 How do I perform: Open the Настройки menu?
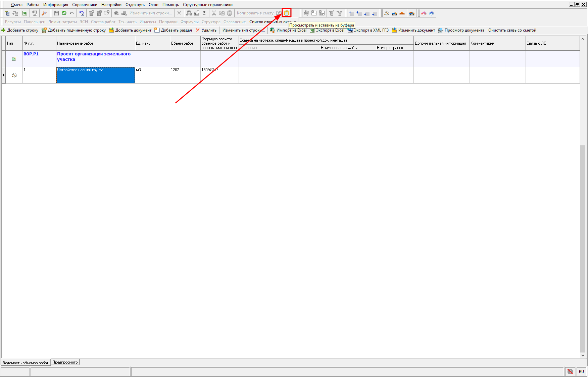coord(111,5)
